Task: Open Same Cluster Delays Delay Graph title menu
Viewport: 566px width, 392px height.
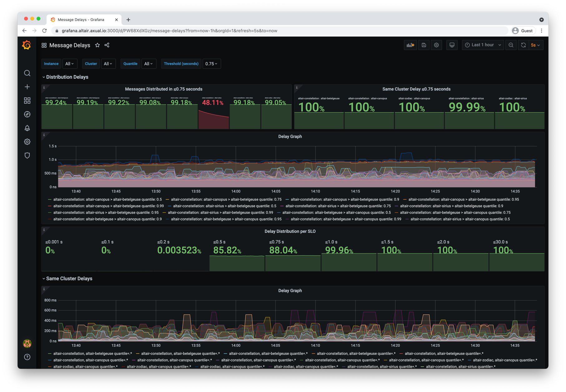Action: tap(290, 291)
